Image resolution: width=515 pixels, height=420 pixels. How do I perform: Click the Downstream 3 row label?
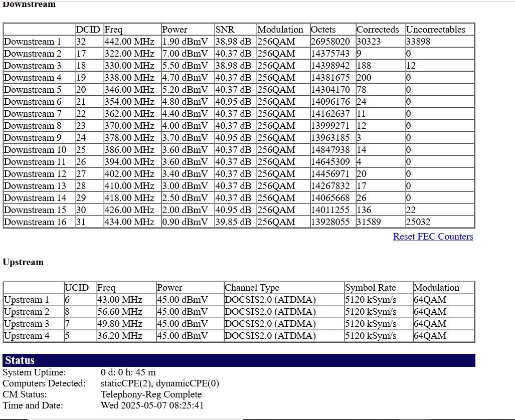click(32, 66)
